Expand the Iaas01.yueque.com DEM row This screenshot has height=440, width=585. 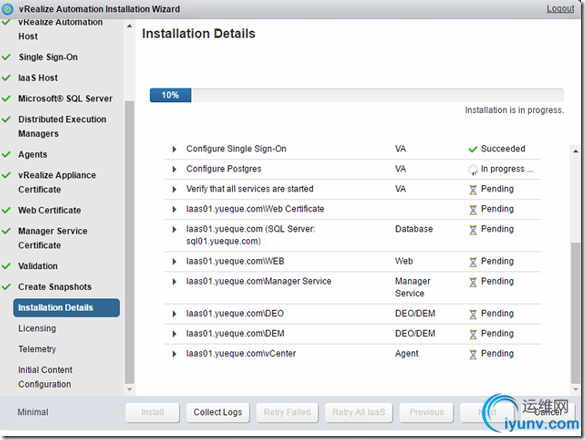(x=174, y=334)
